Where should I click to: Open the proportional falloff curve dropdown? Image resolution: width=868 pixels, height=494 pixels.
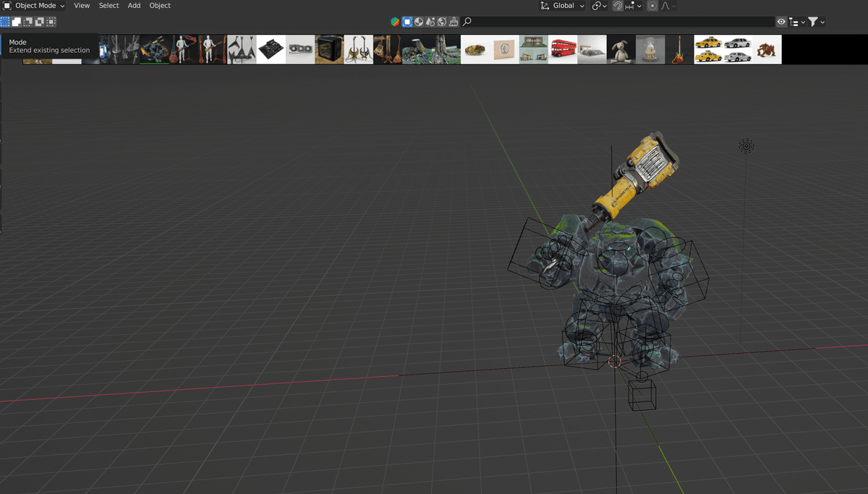669,6
